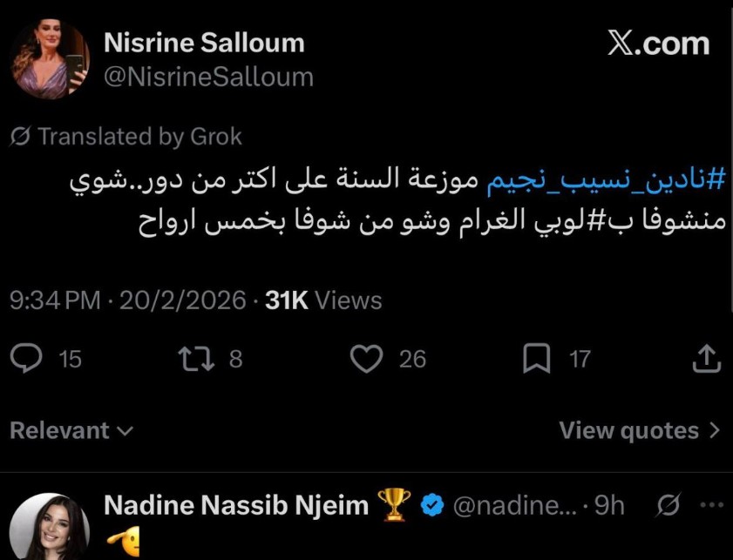
Task: Click the Nisrine Salloum display name
Action: [204, 43]
